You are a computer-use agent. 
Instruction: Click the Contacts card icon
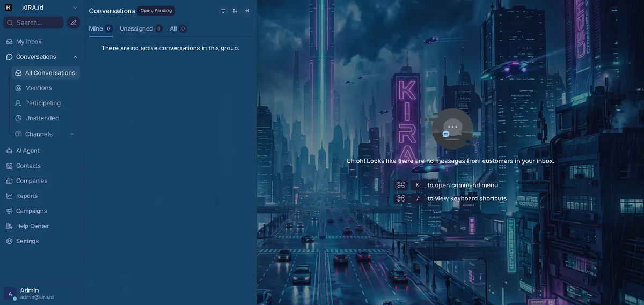click(x=9, y=166)
